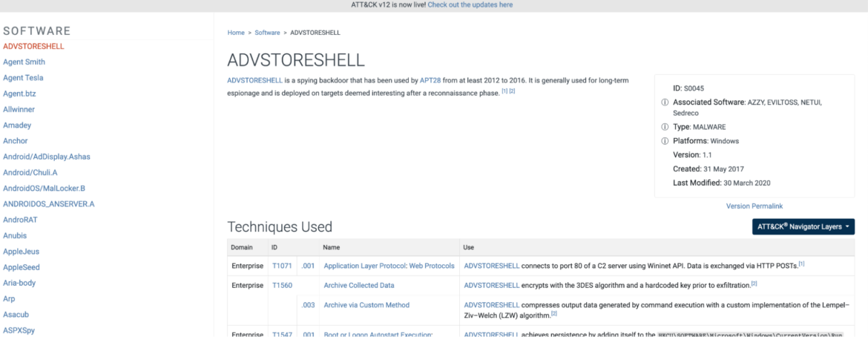Viewport: 868px width, 337px height.
Task: Open the APT28 group link
Action: (x=430, y=80)
